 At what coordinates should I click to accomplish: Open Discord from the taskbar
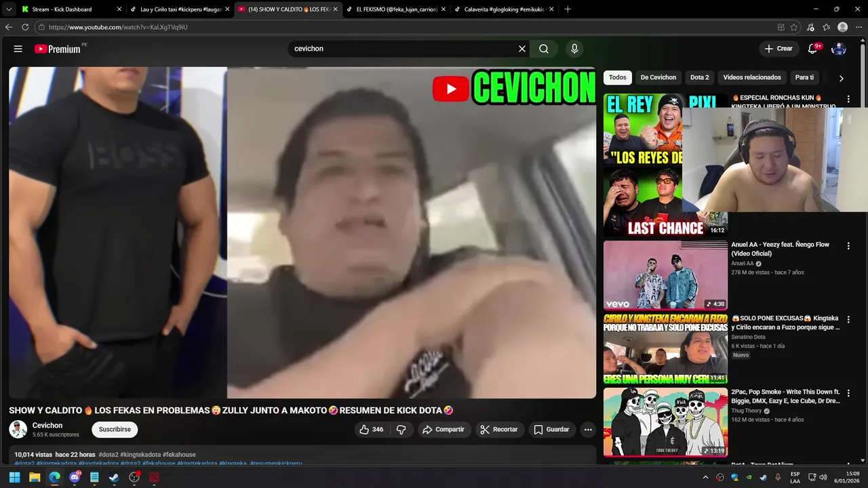coord(75,477)
